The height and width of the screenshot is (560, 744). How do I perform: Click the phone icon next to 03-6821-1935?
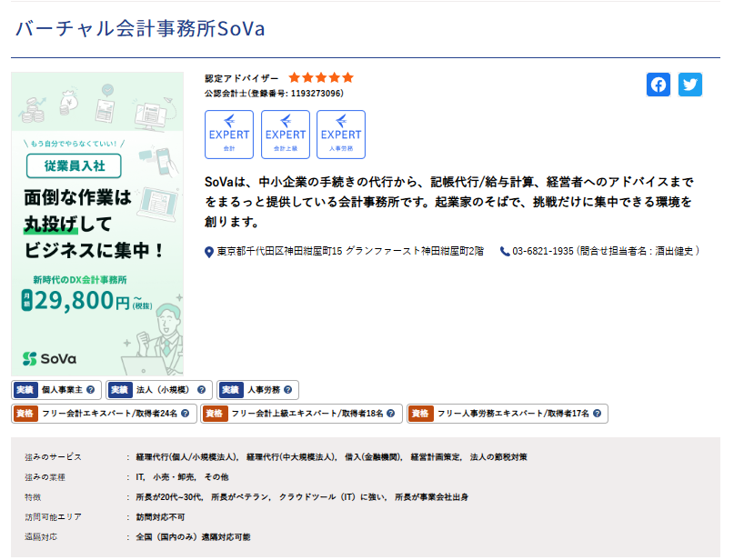(505, 251)
